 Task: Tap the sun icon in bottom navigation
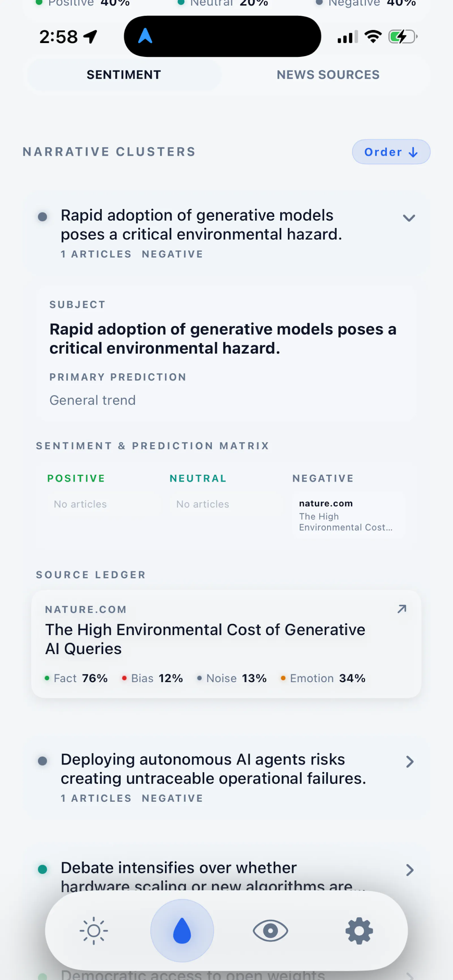tap(94, 931)
